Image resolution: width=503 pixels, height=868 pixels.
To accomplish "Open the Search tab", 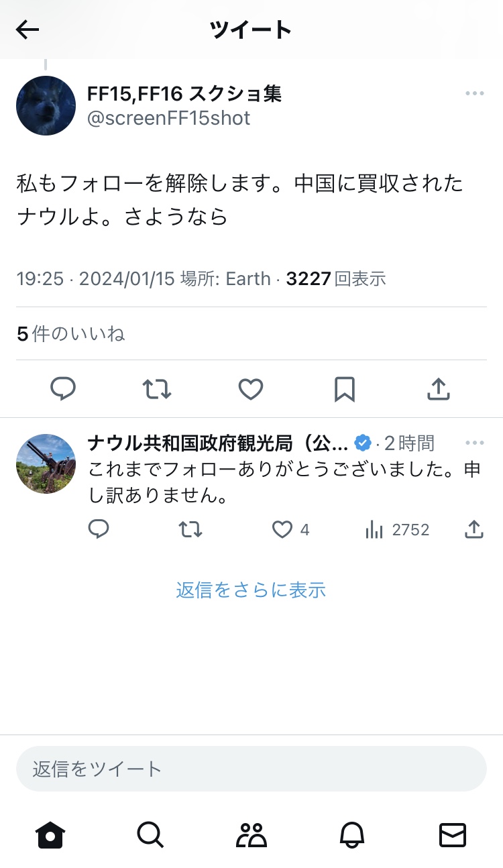I will [x=150, y=835].
